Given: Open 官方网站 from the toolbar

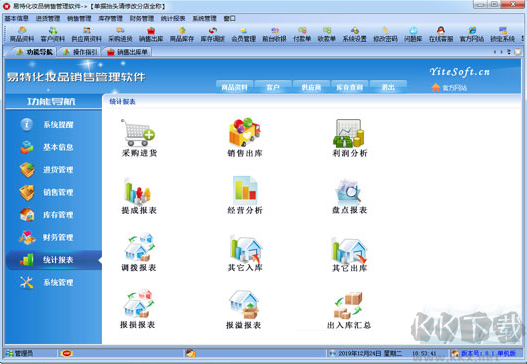Looking at the screenshot, I should (472, 34).
